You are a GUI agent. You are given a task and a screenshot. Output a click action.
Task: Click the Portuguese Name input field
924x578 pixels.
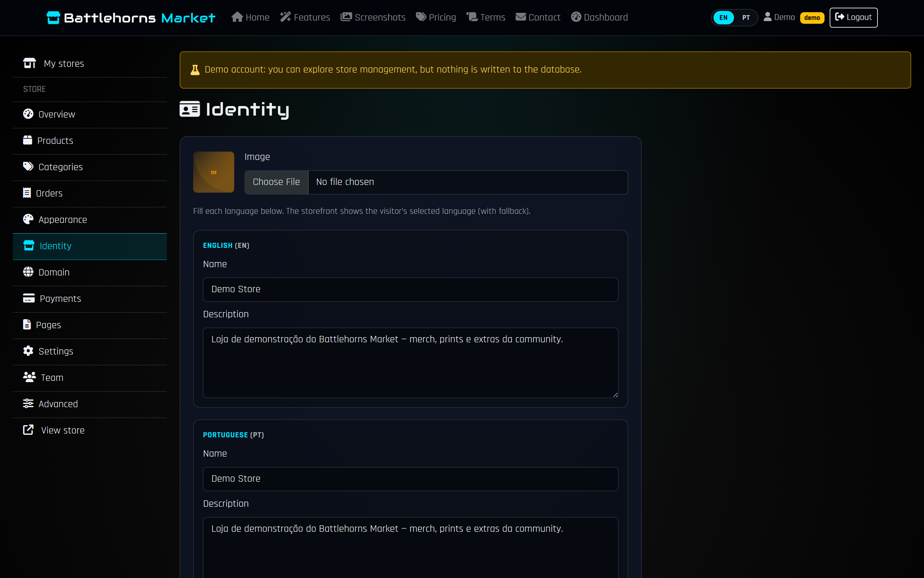coord(410,478)
